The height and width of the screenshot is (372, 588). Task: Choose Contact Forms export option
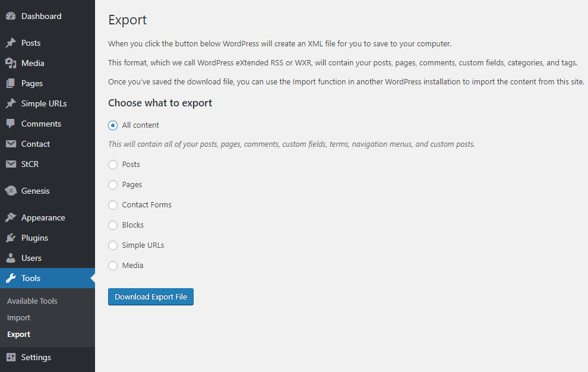tap(113, 205)
